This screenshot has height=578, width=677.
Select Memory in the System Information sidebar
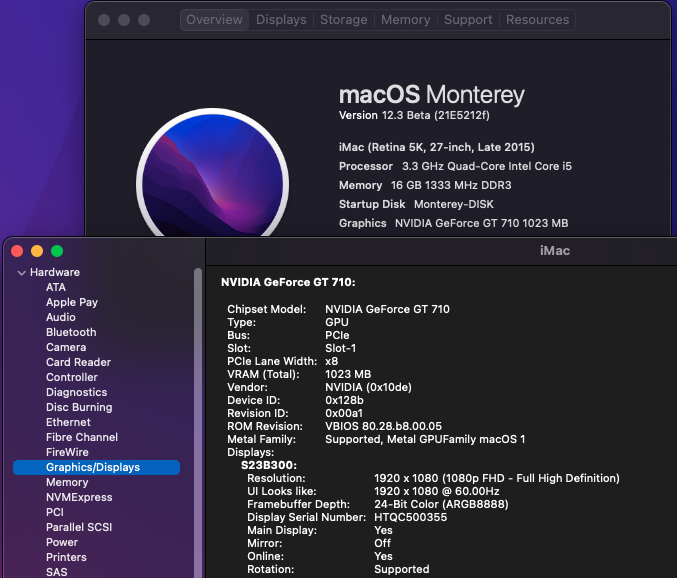[67, 483]
